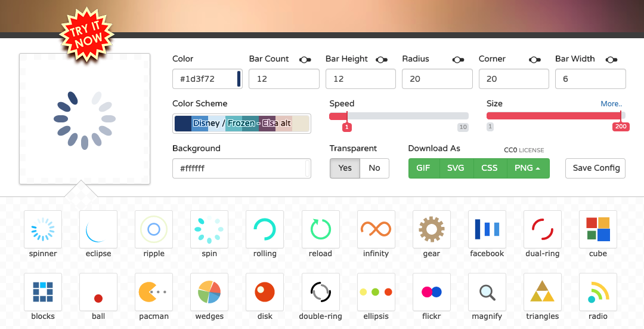
Task: Toggle the Bar Height slider switch
Action: pyautogui.click(x=382, y=60)
